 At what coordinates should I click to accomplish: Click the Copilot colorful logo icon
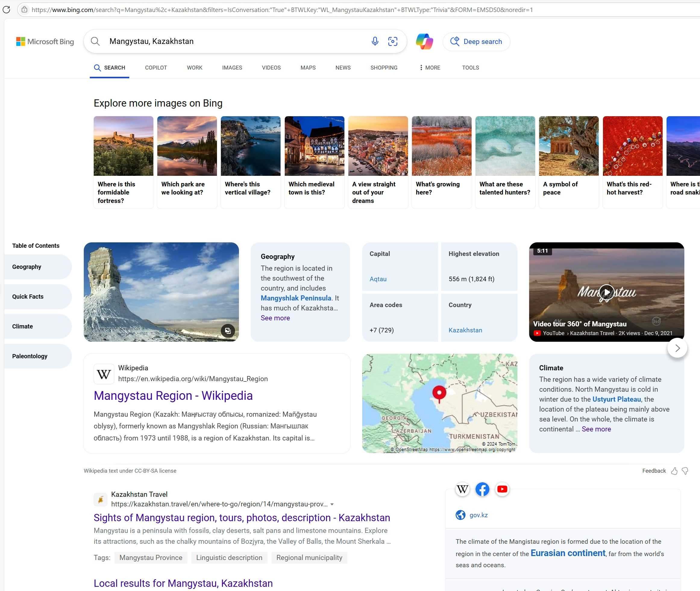pyautogui.click(x=424, y=41)
